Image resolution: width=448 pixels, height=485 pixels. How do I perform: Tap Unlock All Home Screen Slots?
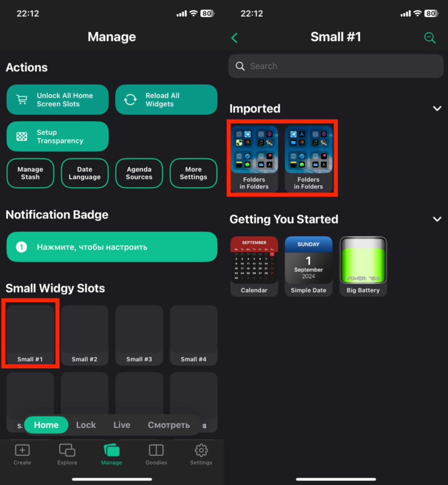[x=58, y=100]
